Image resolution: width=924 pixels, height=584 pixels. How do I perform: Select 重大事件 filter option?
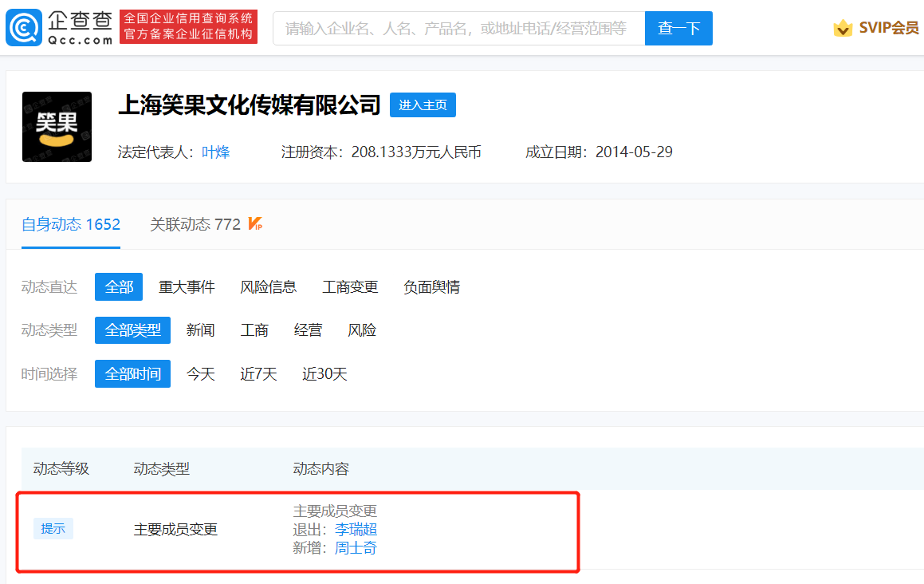187,287
